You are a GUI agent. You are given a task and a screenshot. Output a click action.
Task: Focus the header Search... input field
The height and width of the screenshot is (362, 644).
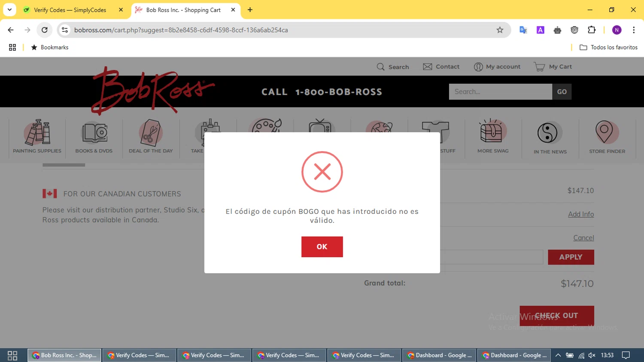(500, 92)
